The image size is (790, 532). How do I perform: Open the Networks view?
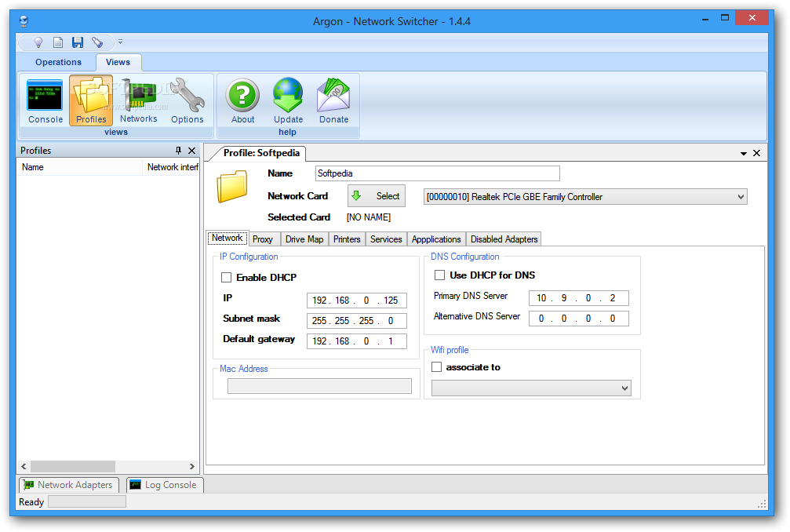click(x=139, y=100)
